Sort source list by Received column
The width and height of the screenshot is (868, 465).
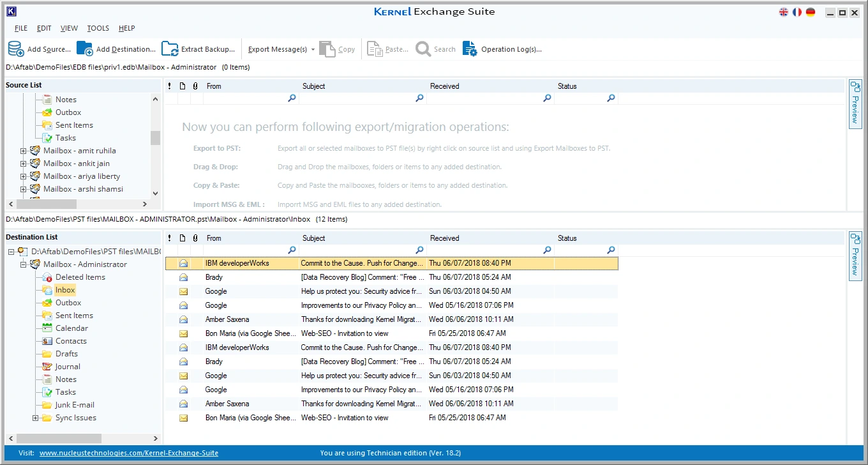coord(490,86)
